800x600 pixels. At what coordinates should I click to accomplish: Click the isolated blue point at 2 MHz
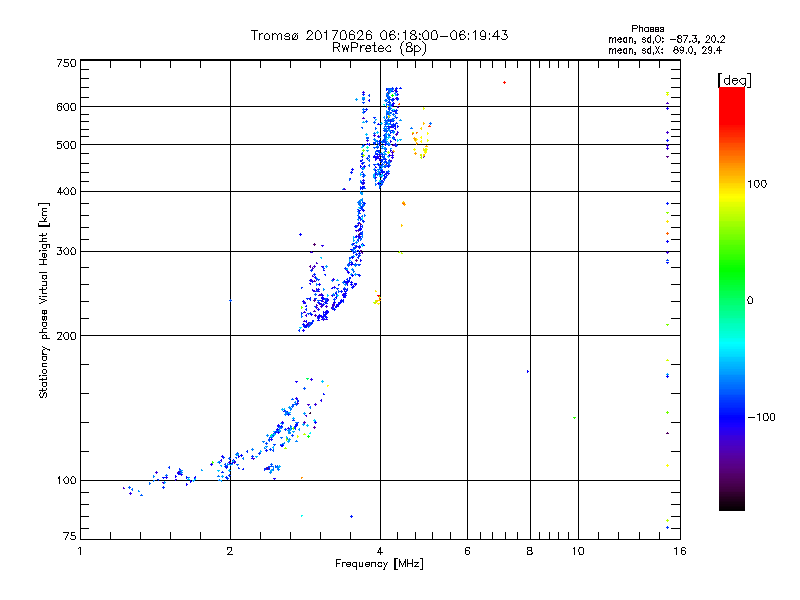tap(231, 301)
